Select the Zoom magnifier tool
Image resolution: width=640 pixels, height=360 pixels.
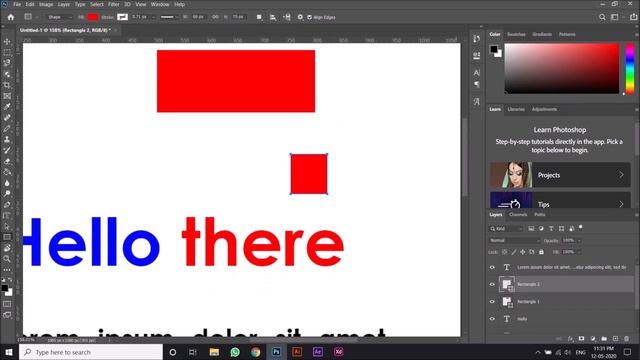point(7,259)
